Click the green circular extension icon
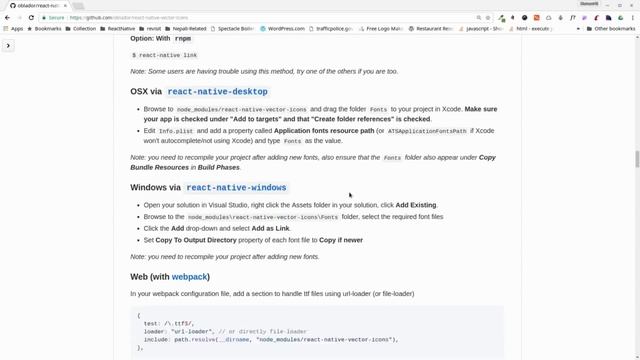This screenshot has width=640, height=360. tap(620, 18)
